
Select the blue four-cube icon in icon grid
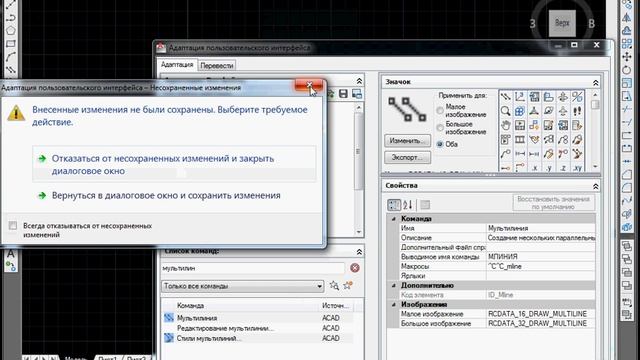click(x=520, y=111)
